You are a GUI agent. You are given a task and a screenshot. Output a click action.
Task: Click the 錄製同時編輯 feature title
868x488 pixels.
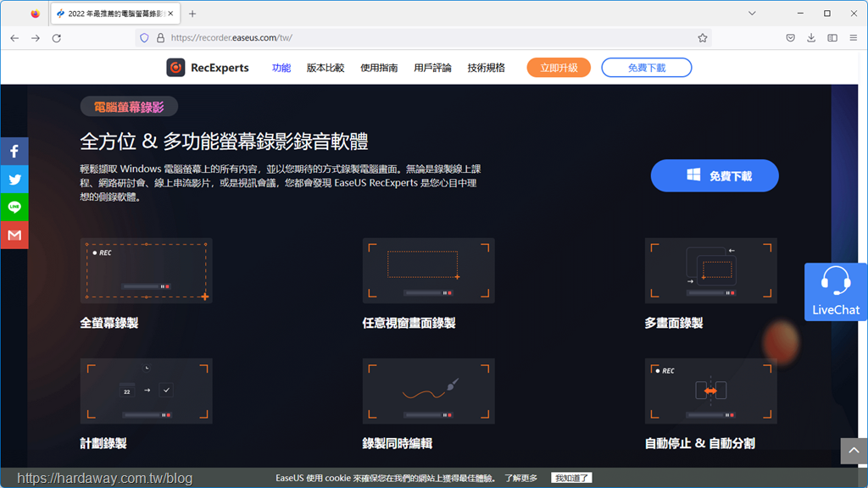[398, 443]
